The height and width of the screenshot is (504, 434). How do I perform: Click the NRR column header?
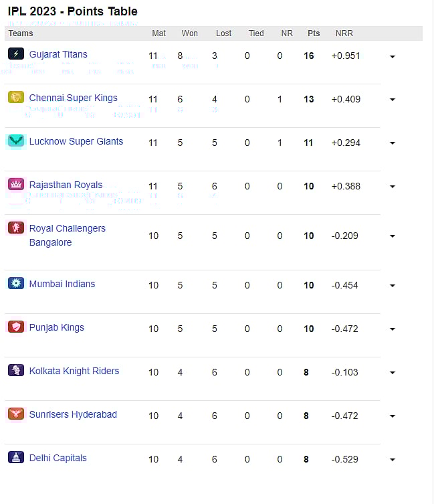pos(344,33)
